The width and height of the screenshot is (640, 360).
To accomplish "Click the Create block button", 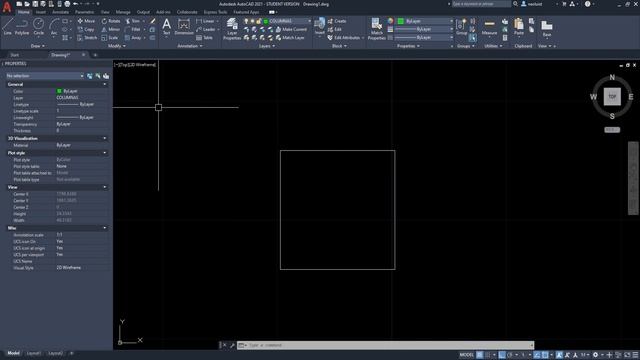I will (337, 21).
